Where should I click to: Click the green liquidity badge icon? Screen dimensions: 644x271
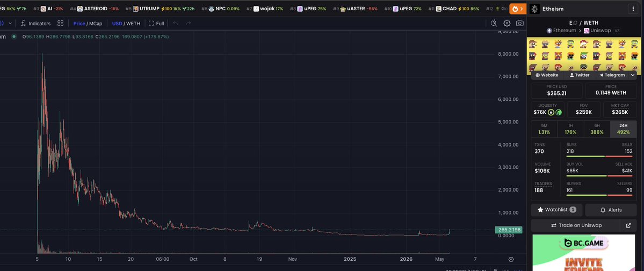(559, 113)
